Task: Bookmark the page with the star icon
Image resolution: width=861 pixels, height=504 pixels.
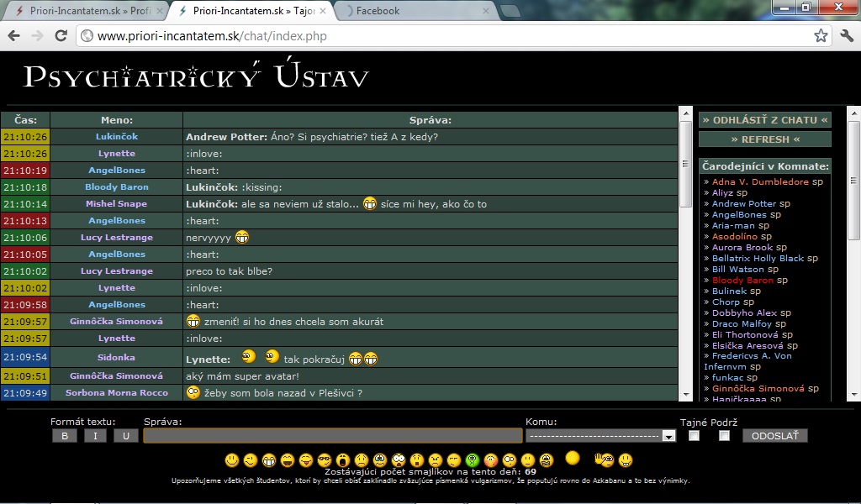Action: [x=821, y=36]
